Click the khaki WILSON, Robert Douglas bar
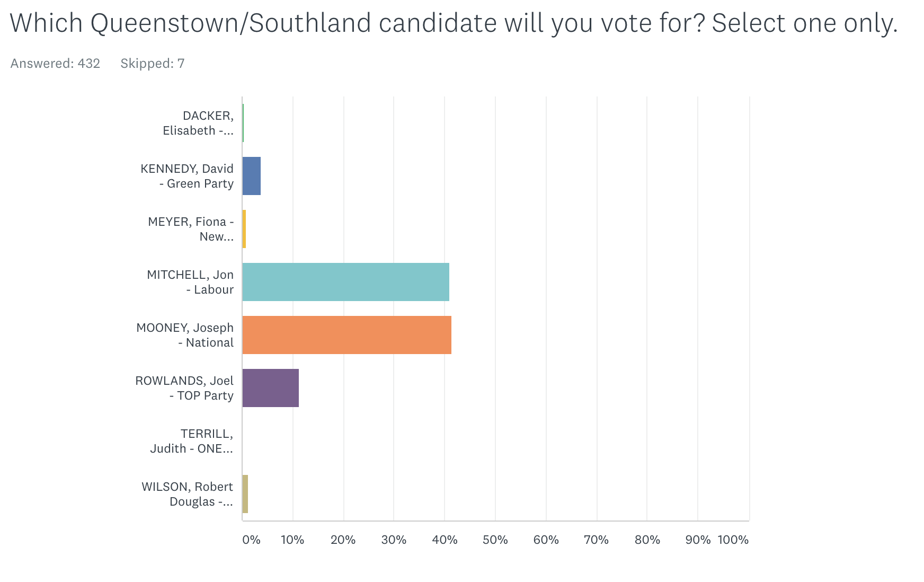This screenshot has height=582, width=924. tap(245, 494)
